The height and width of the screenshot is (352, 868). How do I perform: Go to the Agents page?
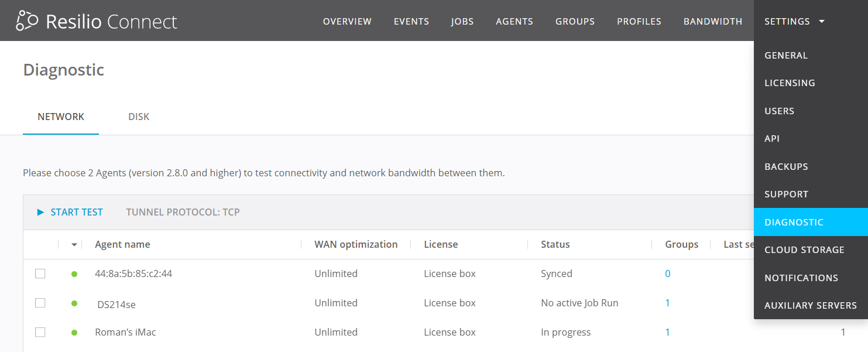[x=514, y=21]
